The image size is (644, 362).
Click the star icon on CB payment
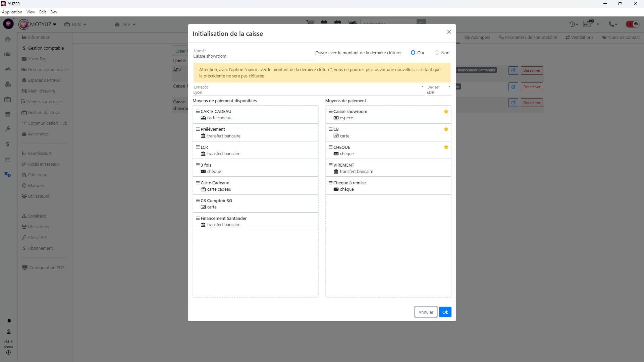446,129
